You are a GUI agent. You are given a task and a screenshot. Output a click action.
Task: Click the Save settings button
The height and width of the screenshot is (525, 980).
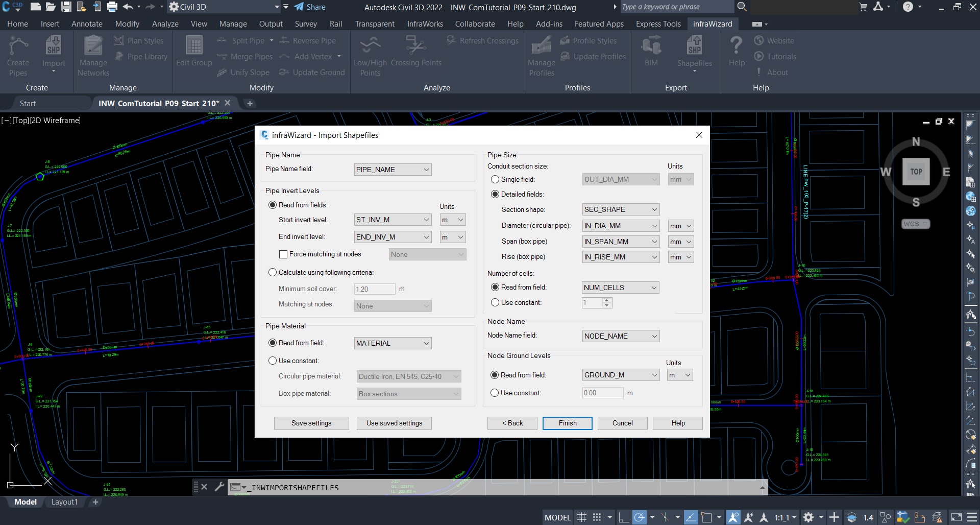click(311, 423)
